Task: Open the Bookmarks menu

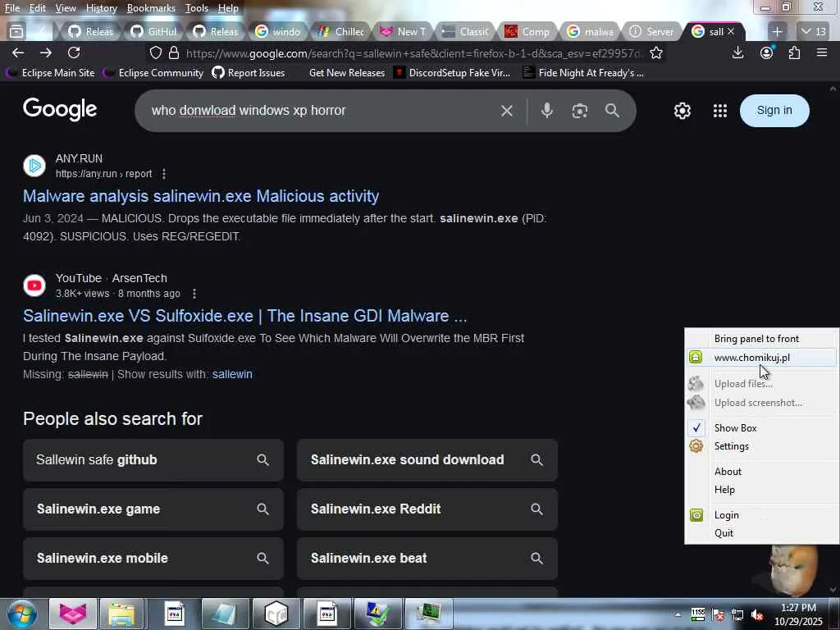Action: coord(151,8)
